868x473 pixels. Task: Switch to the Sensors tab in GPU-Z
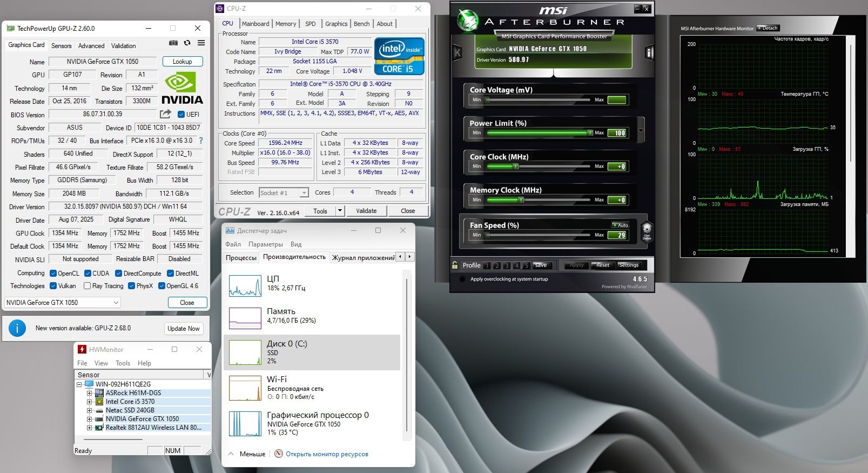pyautogui.click(x=61, y=46)
